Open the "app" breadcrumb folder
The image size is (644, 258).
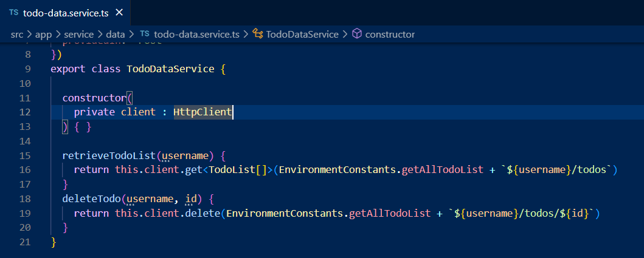click(43, 35)
